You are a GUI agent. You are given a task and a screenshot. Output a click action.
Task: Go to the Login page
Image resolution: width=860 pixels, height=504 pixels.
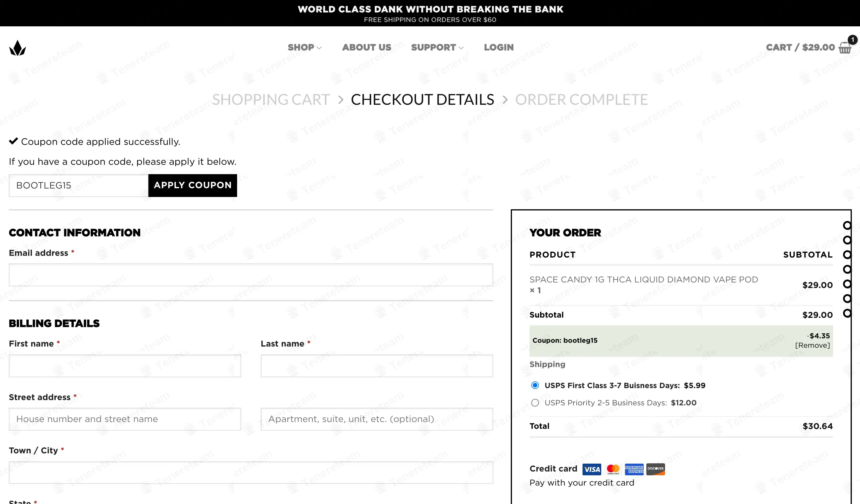tap(498, 47)
